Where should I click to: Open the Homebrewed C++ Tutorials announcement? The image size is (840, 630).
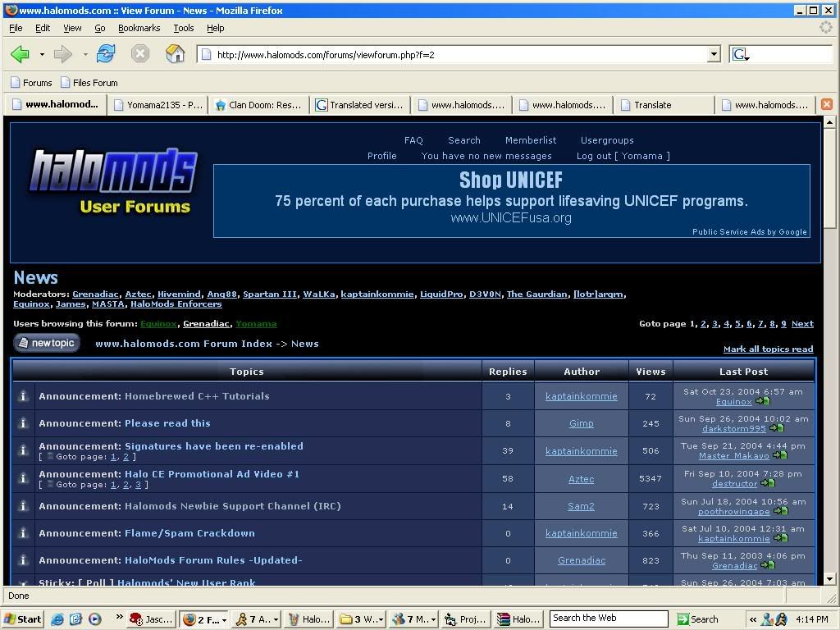click(x=197, y=396)
